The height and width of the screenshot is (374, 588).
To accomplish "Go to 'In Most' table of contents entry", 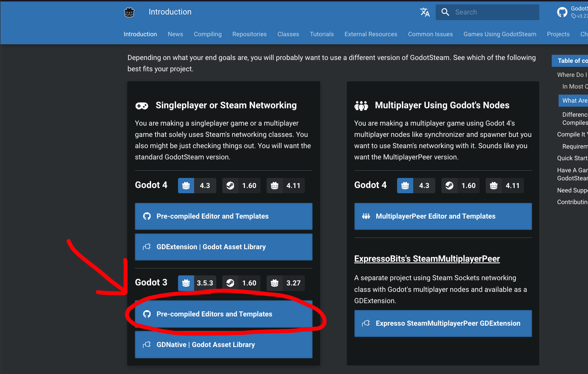I will [x=575, y=87].
